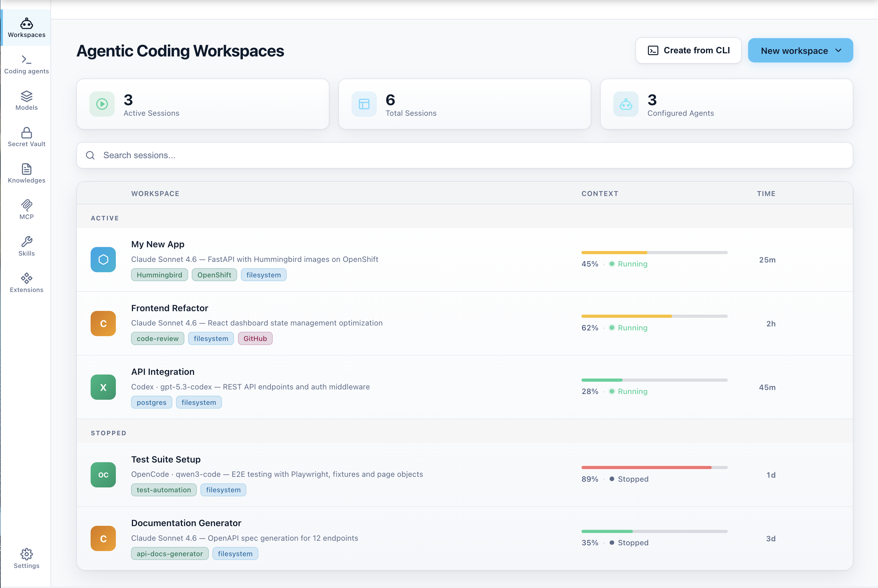Click the API Integration X avatar icon
The image size is (878, 588).
pos(103,387)
